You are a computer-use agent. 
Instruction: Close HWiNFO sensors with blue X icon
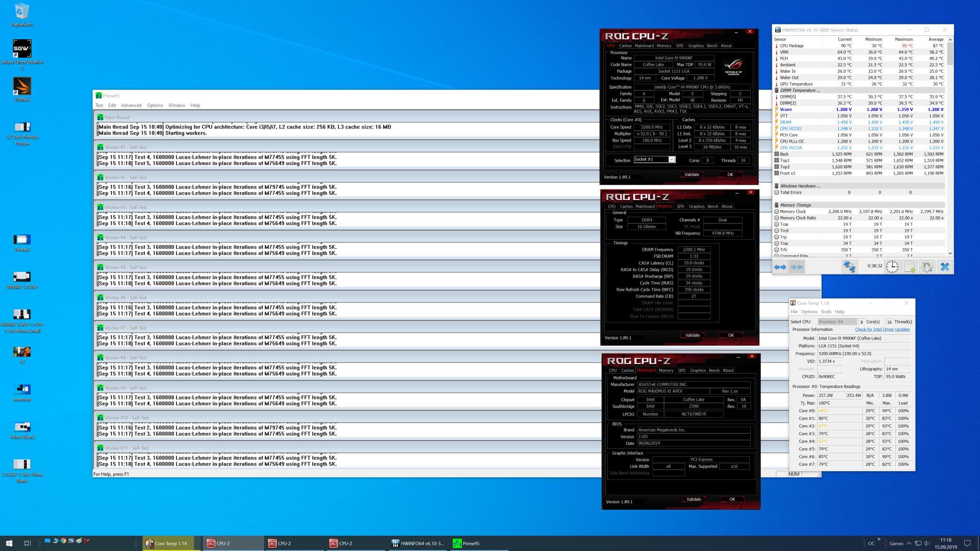click(945, 266)
